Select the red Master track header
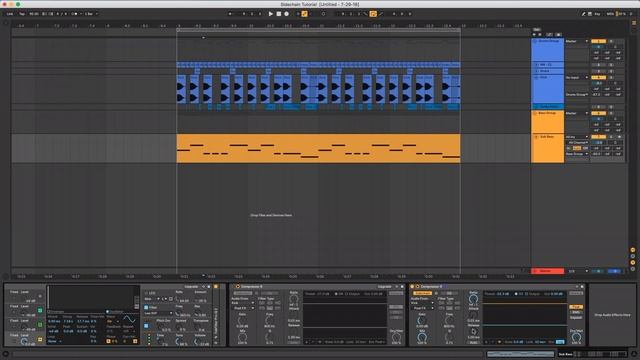Viewport: 640px width, 360px height. (548, 271)
